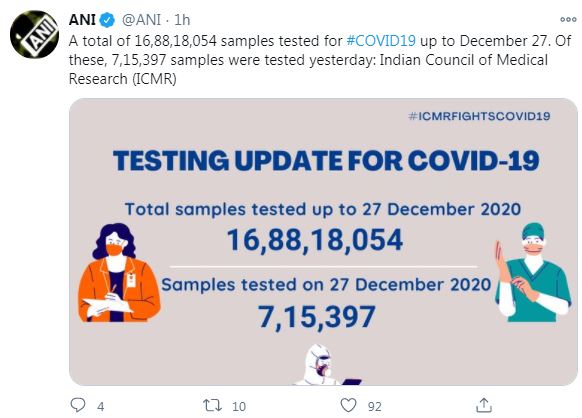Click the reply speech bubble icon
Image resolution: width=582 pixels, height=418 pixels.
pos(78,405)
